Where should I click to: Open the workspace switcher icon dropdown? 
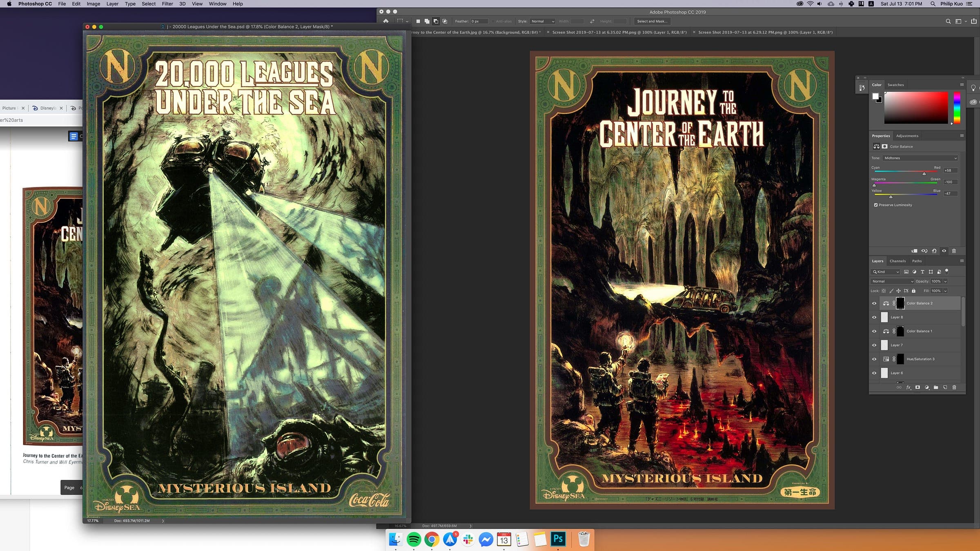click(x=960, y=21)
